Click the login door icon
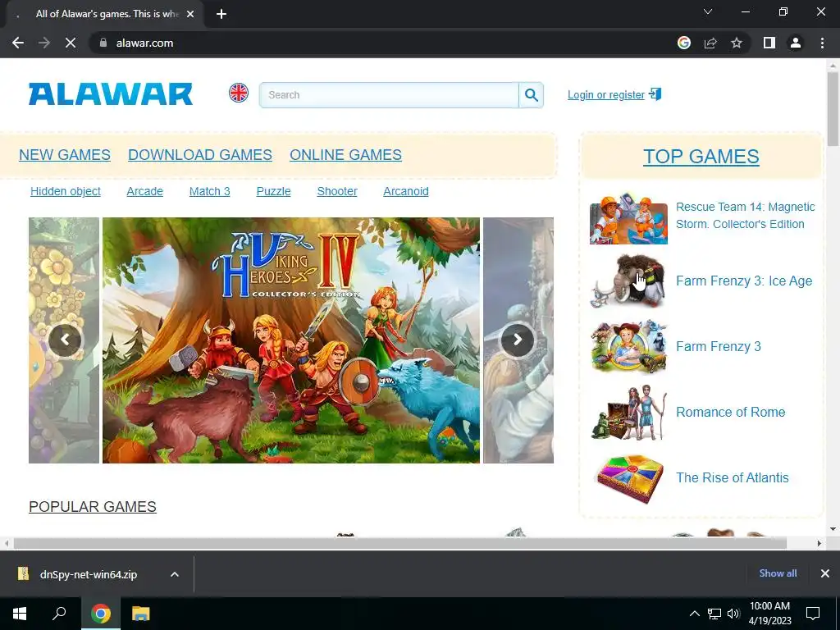Viewport: 840px width, 630px height. click(x=655, y=94)
